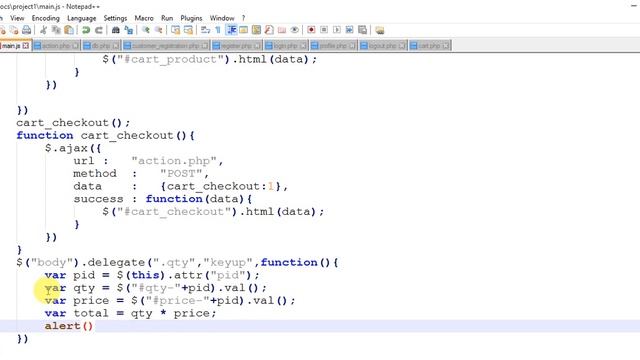
Task: Switch to the register.php tab
Action: coord(236,46)
